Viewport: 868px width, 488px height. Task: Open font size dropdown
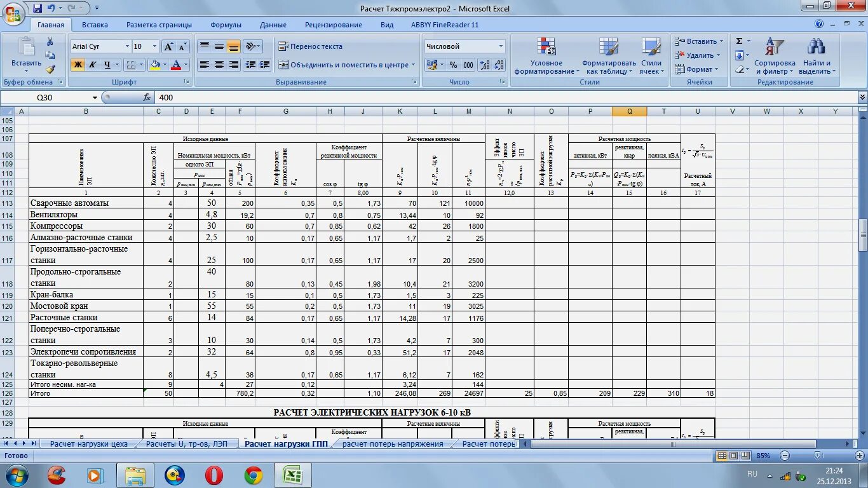[x=154, y=46]
